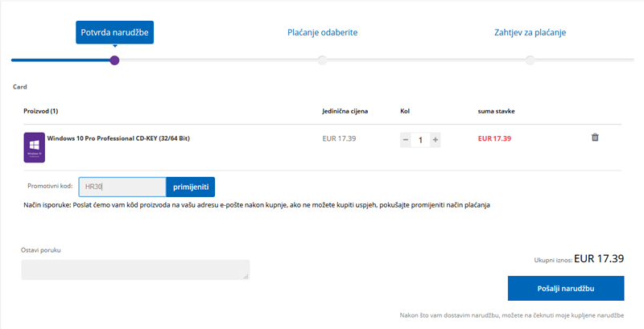Viewport: 644px width, 329px height.
Task: Click the last grey progress step dot
Action: (530, 60)
